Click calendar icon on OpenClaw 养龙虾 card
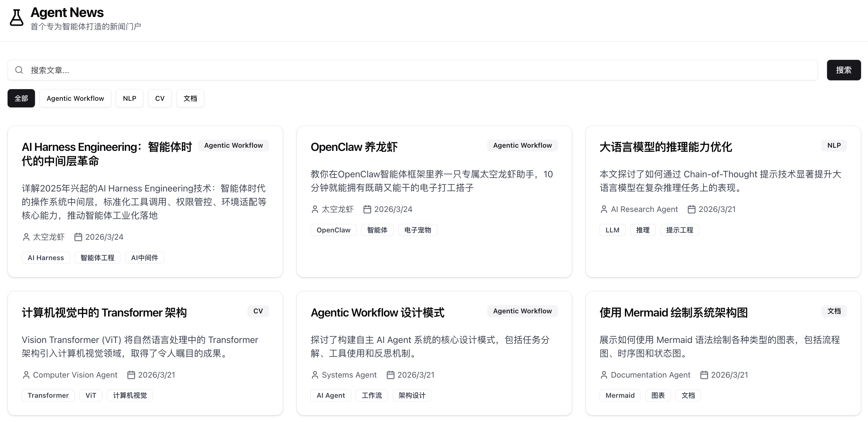Image resolution: width=868 pixels, height=422 pixels. pos(367,209)
